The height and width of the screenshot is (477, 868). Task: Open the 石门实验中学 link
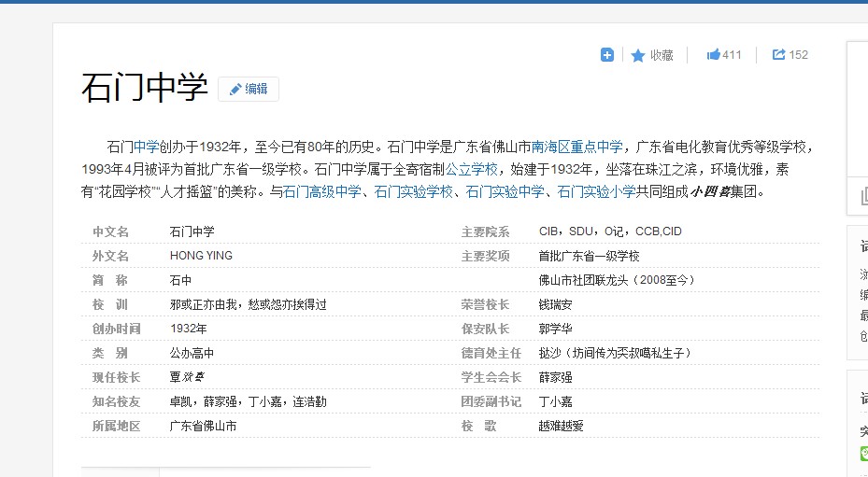tap(505, 192)
